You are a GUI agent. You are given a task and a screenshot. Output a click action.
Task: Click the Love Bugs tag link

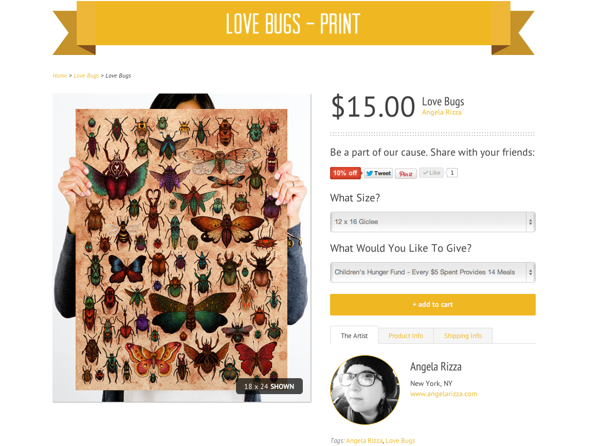click(x=400, y=441)
